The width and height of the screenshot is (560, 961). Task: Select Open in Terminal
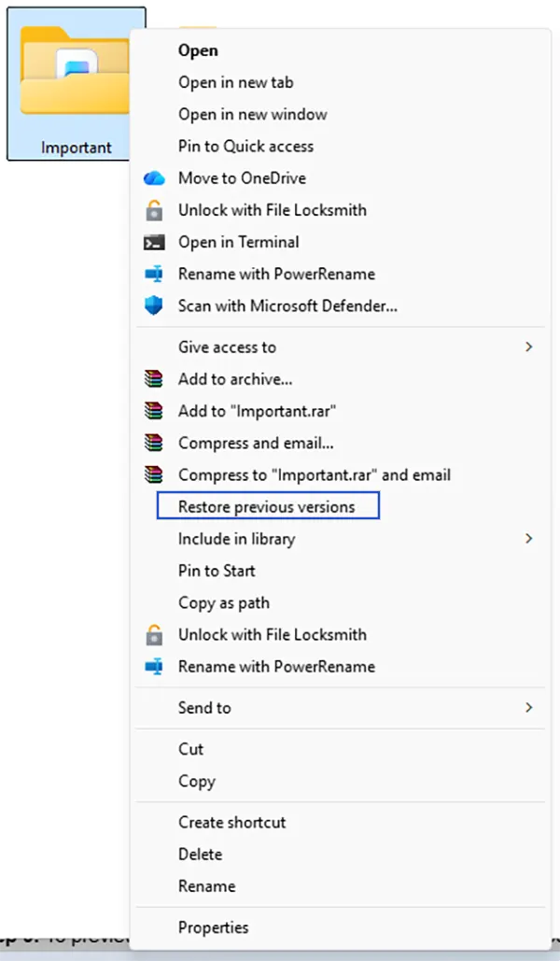(238, 242)
